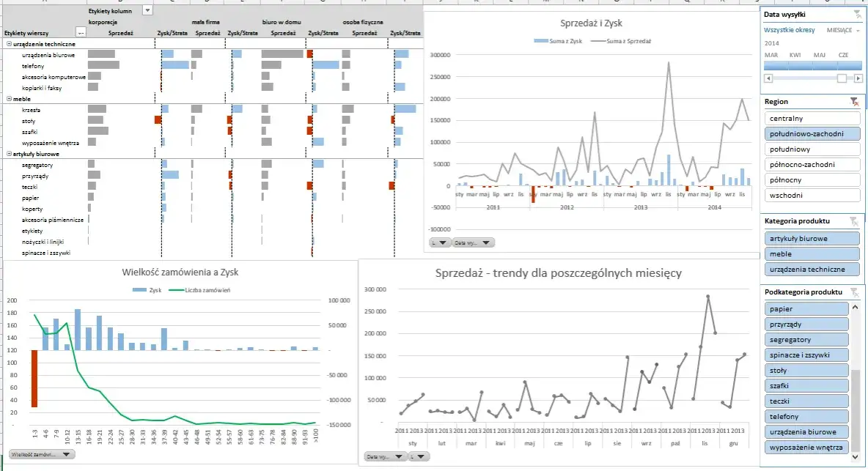868x471 pixels.
Task: Clear filter icon on Data wysyłki timeline
Action: pyautogui.click(x=857, y=15)
